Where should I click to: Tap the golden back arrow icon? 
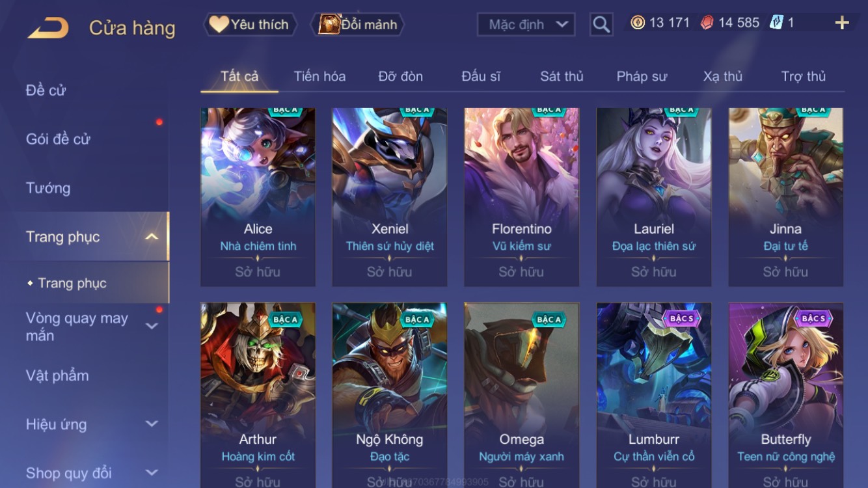click(x=48, y=28)
